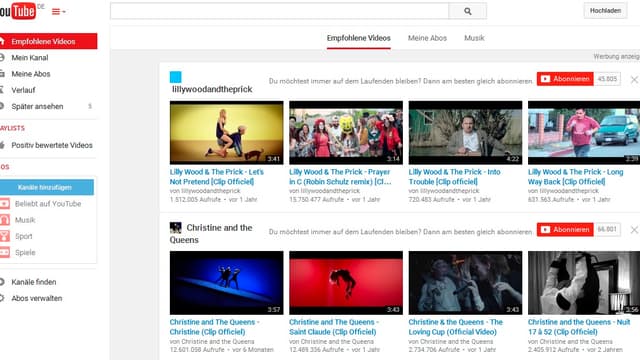Screen dimensions: 640x360
Task: Click Prayer in C title link
Action: point(340,177)
